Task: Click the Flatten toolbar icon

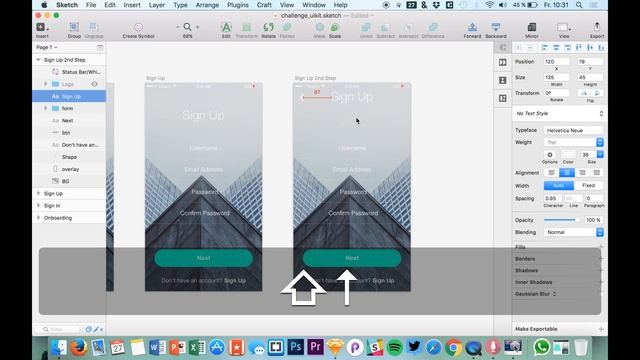Action: point(287,27)
